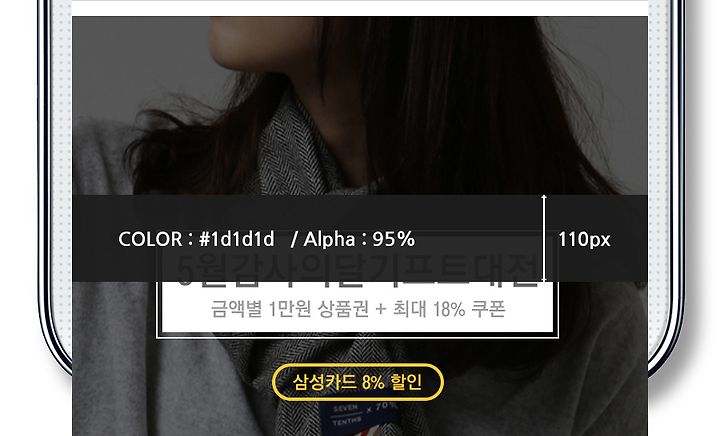Screen dimensions: 720x436
Task: Click the 5월감사의달 기프트대전 banner headline
Action: pos(357,270)
